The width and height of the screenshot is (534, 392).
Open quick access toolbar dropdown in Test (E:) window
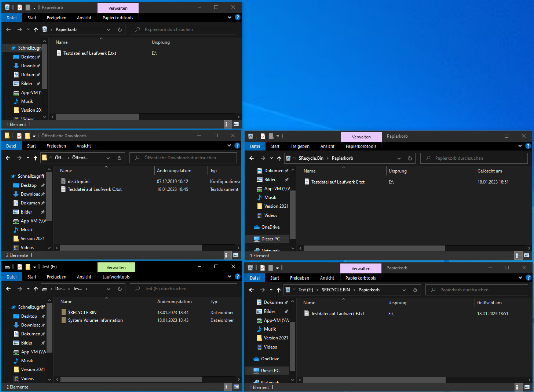35,267
